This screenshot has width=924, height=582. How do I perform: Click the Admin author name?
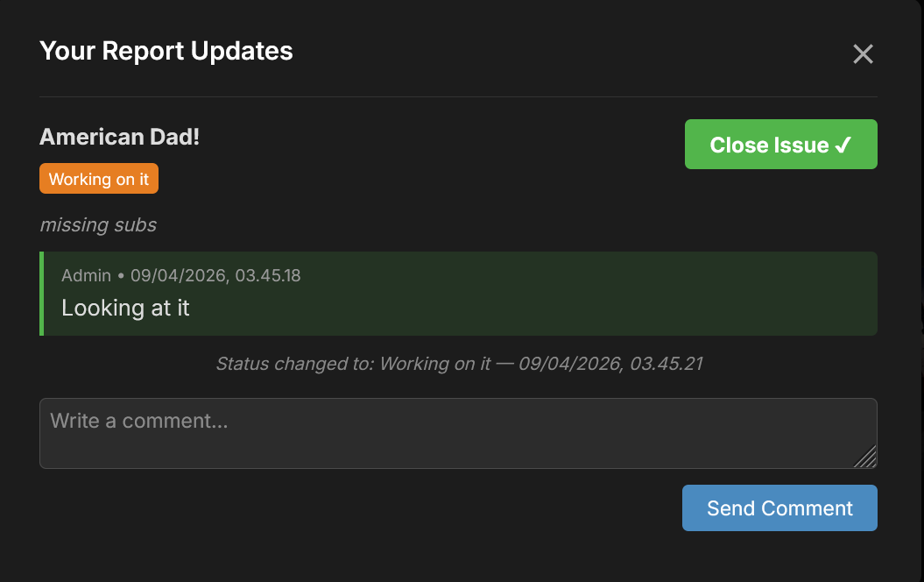[x=86, y=275]
